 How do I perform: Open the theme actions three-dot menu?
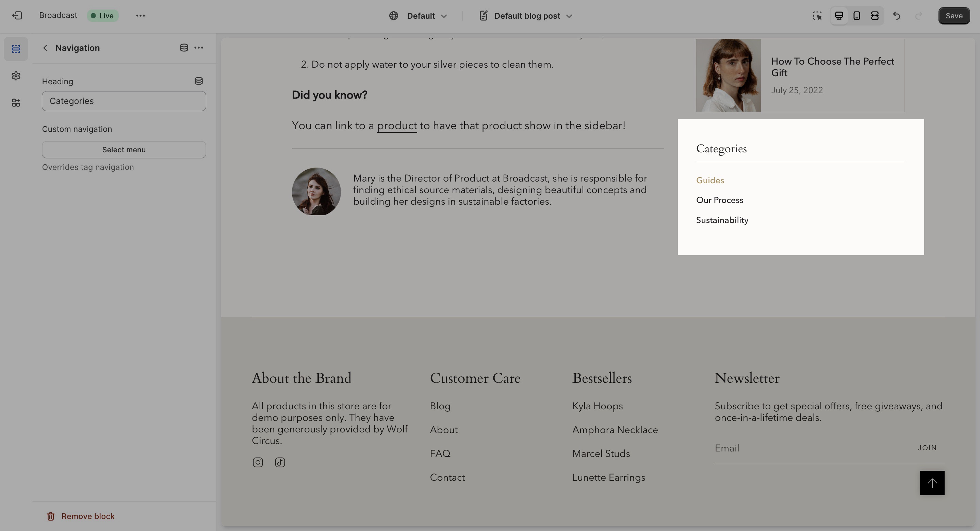point(141,16)
